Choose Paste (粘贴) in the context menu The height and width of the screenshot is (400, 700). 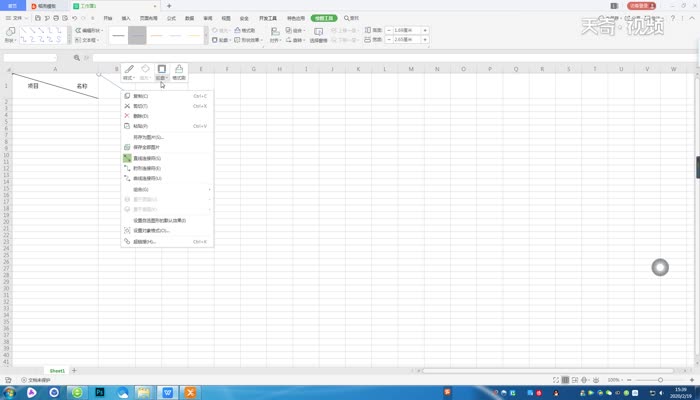point(167,126)
